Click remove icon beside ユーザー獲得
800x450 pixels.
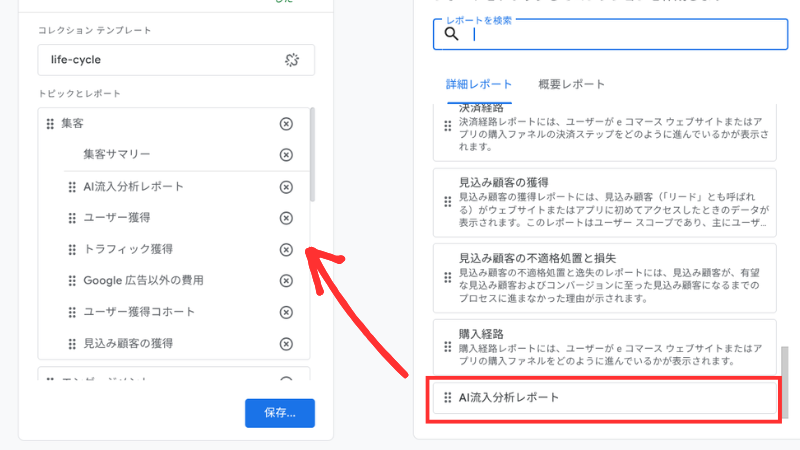(286, 218)
